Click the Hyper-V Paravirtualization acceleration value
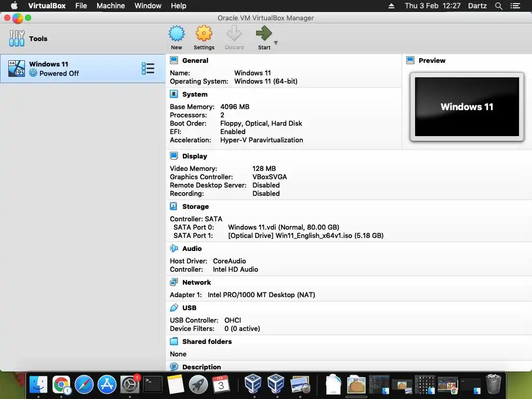532x399 pixels. pyautogui.click(x=262, y=140)
